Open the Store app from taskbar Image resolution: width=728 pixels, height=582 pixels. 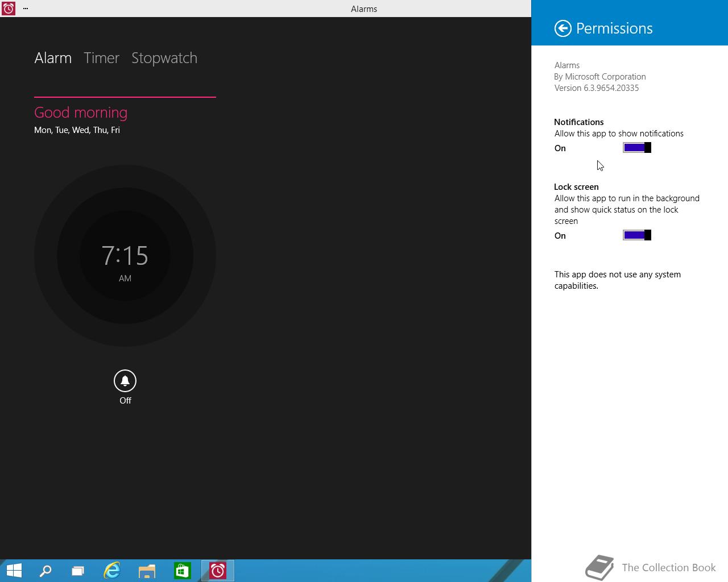pyautogui.click(x=182, y=571)
